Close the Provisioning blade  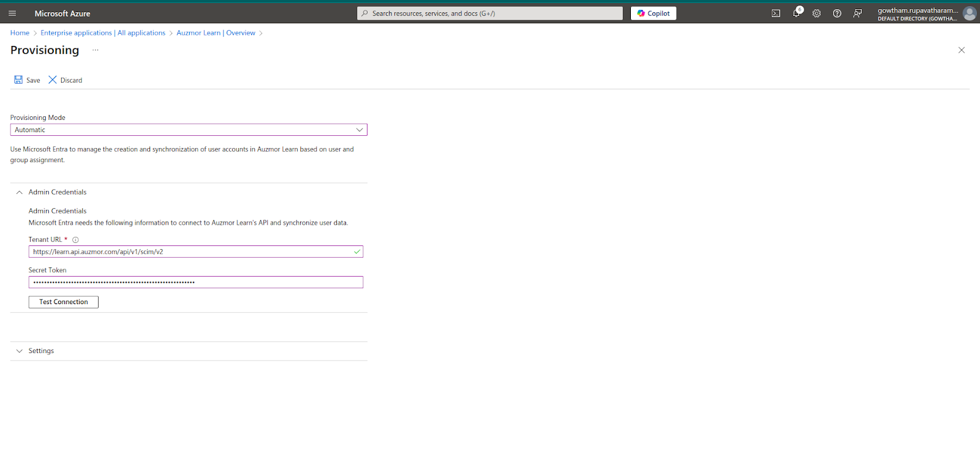(x=962, y=50)
